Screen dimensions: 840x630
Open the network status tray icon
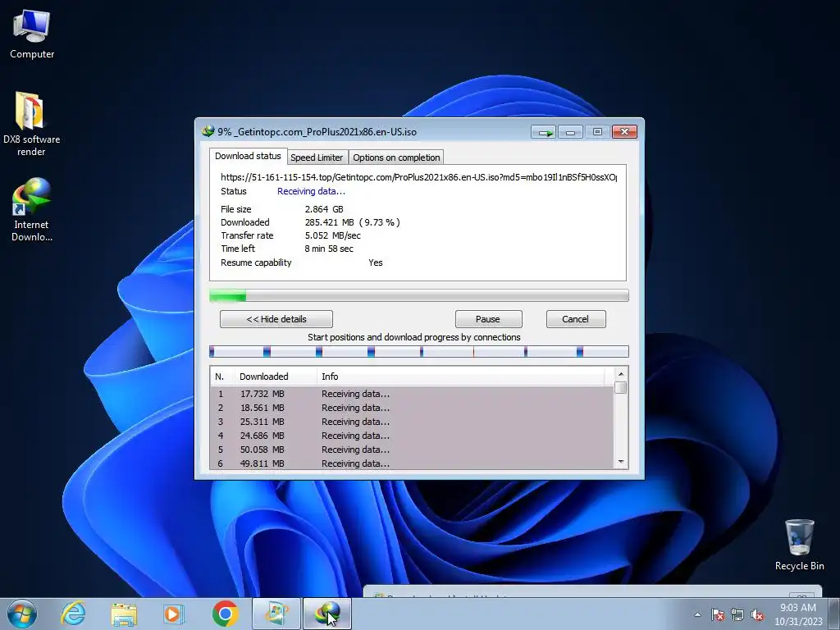[737, 614]
